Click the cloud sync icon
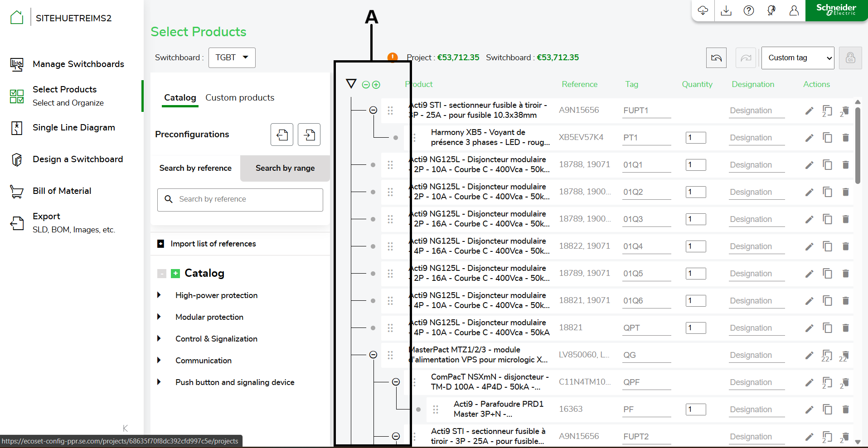Viewport: 868px width, 448px height. pos(703,10)
